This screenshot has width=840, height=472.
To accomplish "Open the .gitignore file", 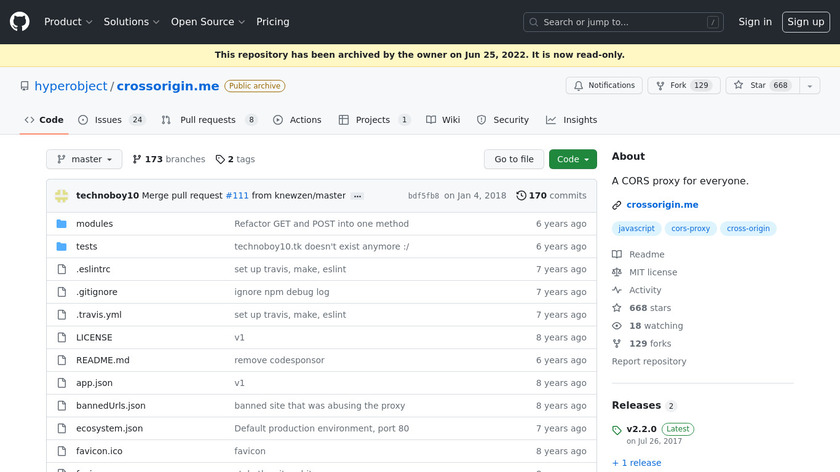I will (96, 292).
